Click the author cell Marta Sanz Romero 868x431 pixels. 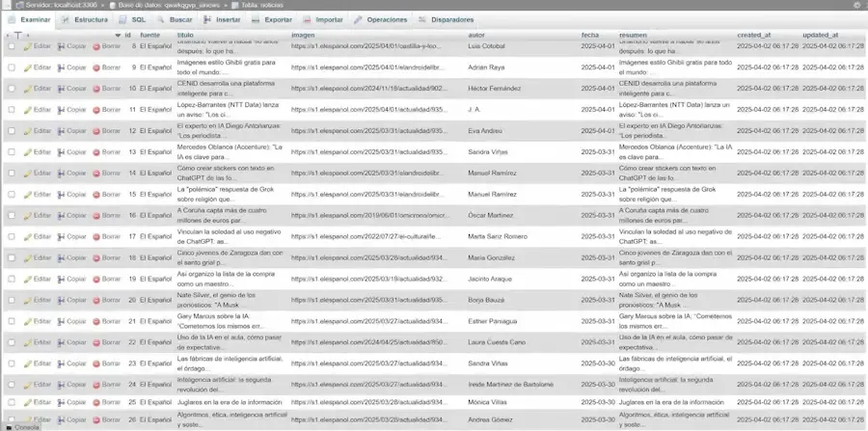[497, 237]
